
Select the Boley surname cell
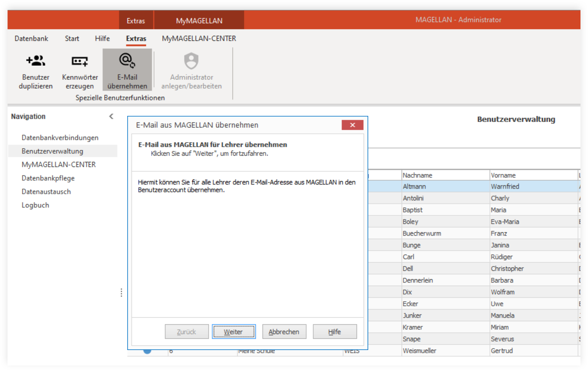pyautogui.click(x=445, y=221)
